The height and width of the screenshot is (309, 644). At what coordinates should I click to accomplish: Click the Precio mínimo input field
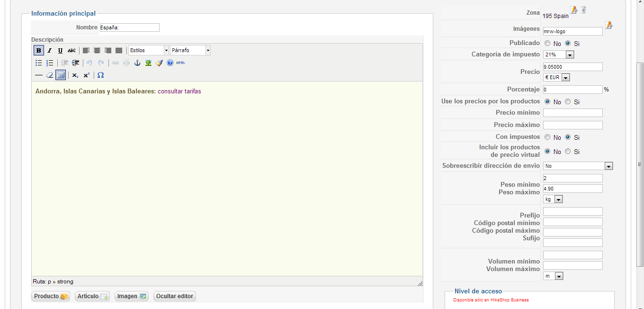point(572,113)
